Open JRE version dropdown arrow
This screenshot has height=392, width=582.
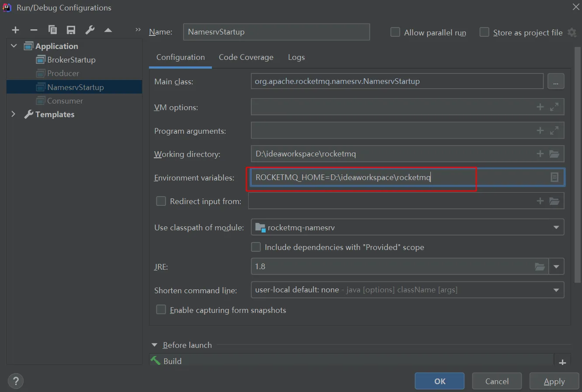556,267
